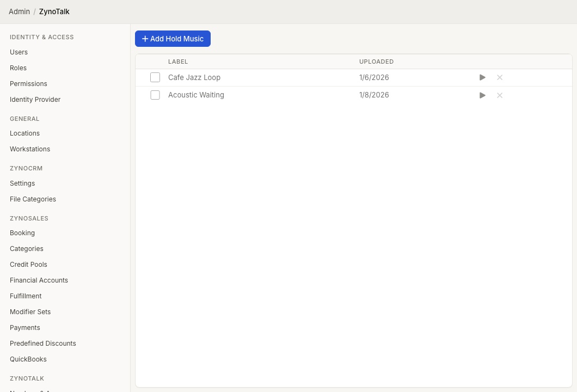
Task: Click the 1/6/2026 upload date
Action: click(374, 78)
